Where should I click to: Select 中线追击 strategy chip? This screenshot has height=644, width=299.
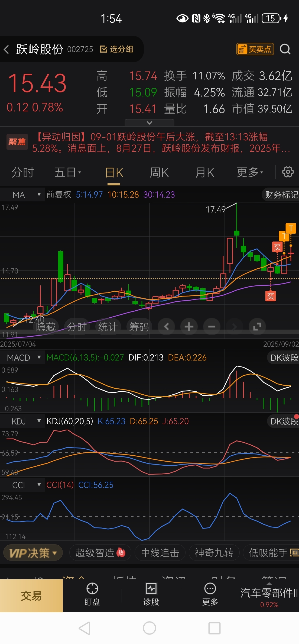160,553
